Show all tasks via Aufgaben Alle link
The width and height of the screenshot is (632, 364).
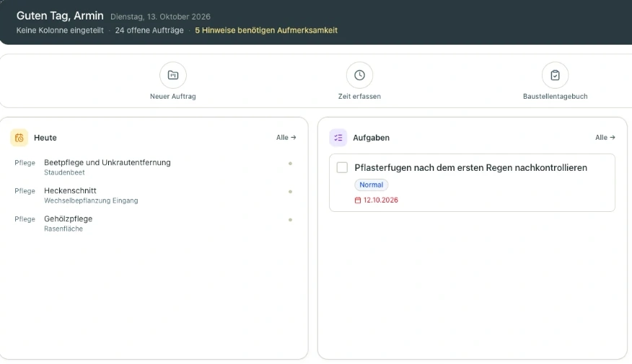click(x=605, y=137)
